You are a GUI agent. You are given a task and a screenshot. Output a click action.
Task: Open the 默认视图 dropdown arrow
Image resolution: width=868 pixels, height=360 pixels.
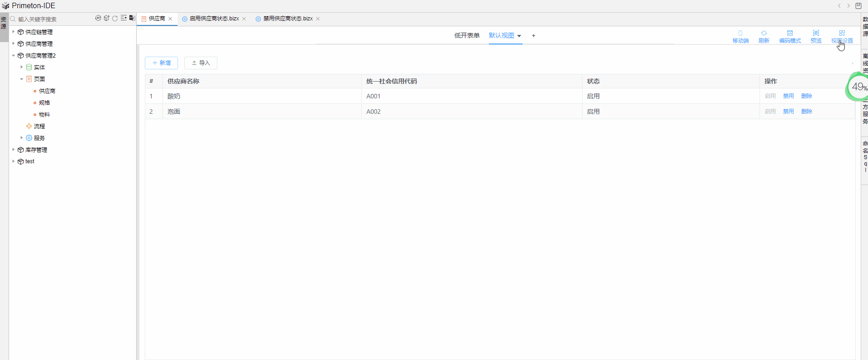click(519, 36)
